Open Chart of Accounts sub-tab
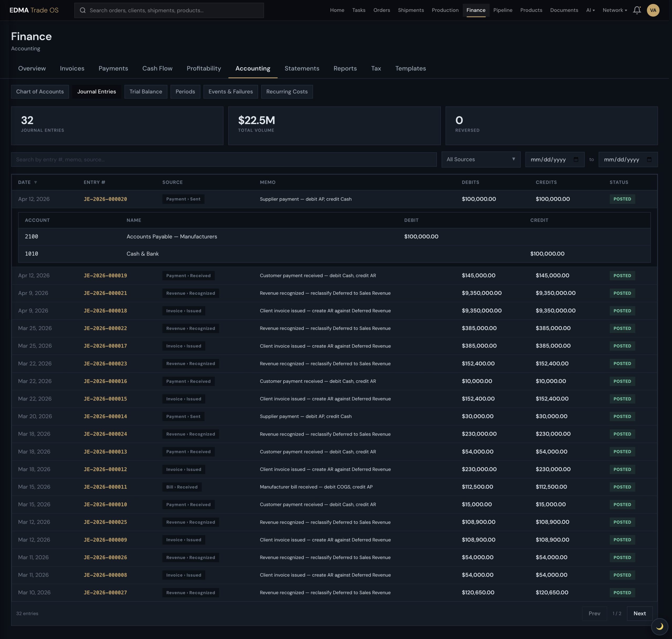The image size is (672, 639). click(40, 92)
